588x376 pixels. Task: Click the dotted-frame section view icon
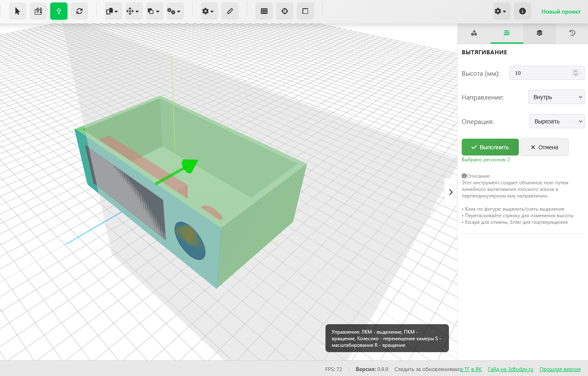[x=305, y=11]
